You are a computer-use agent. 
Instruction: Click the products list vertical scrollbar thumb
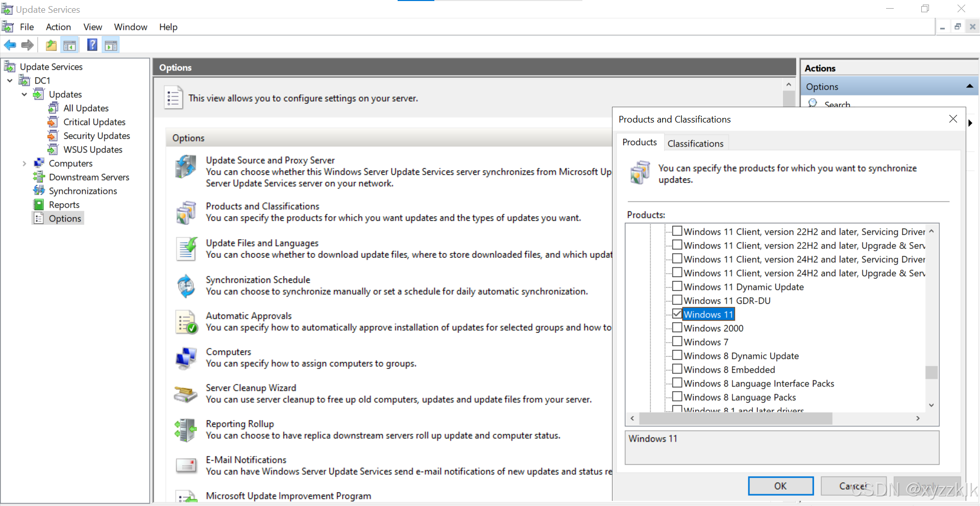pyautogui.click(x=932, y=372)
